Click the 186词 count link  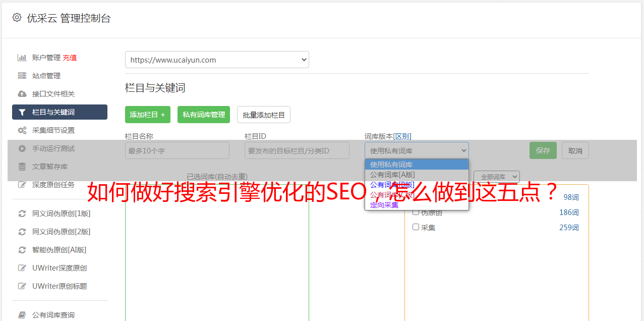569,212
